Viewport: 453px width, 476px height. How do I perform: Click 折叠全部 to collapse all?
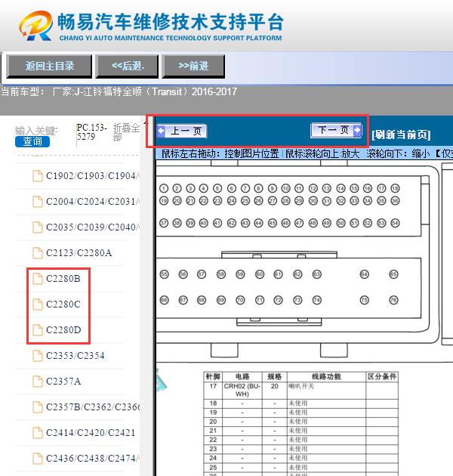(x=126, y=132)
